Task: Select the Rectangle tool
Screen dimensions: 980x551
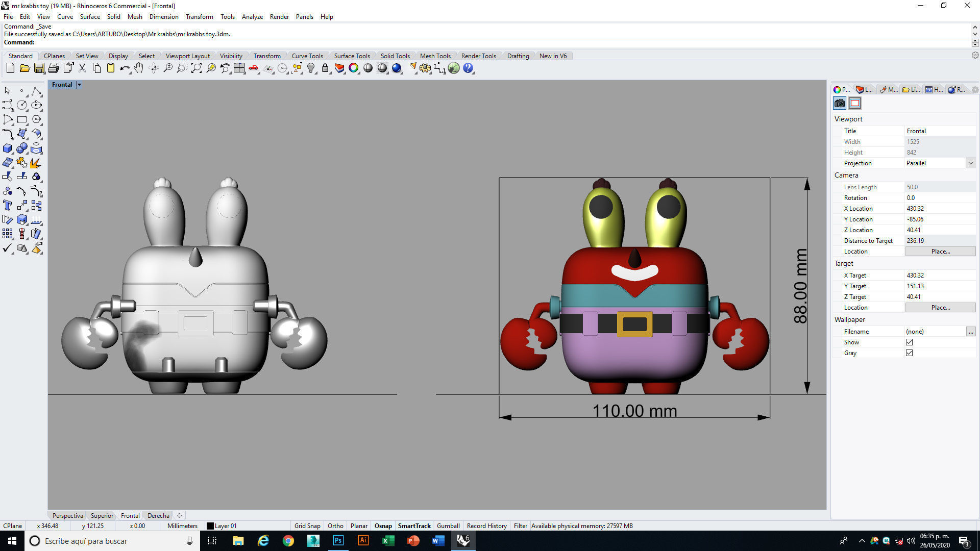Action: click(22, 119)
